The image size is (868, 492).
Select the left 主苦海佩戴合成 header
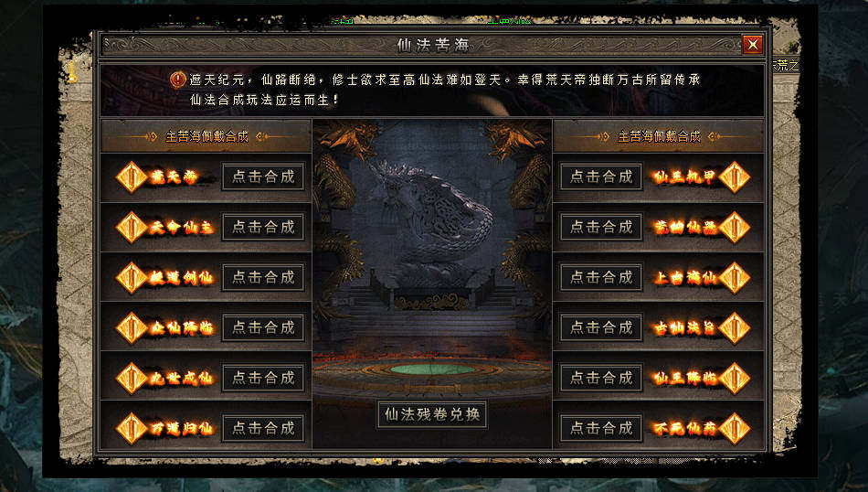[206, 136]
